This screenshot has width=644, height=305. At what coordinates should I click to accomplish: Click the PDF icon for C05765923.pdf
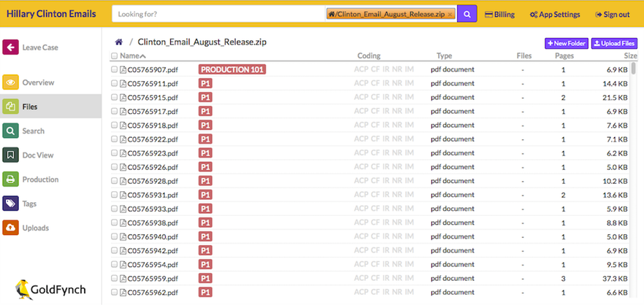(x=123, y=153)
